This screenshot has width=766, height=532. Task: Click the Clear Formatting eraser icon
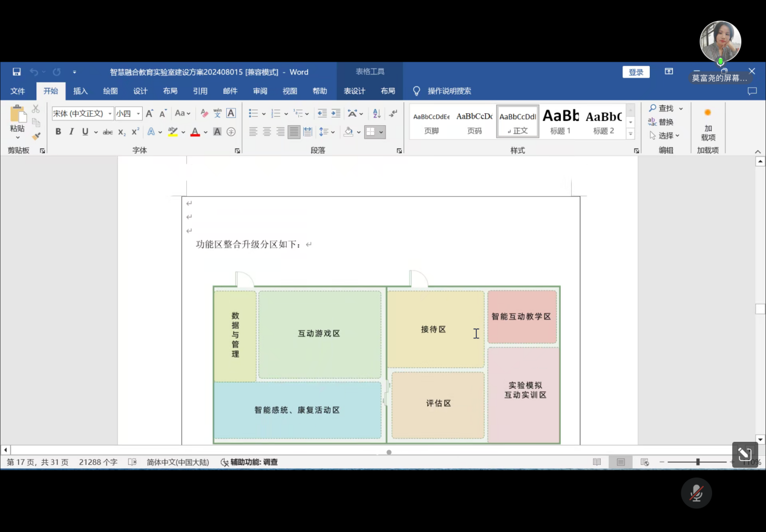point(204,113)
